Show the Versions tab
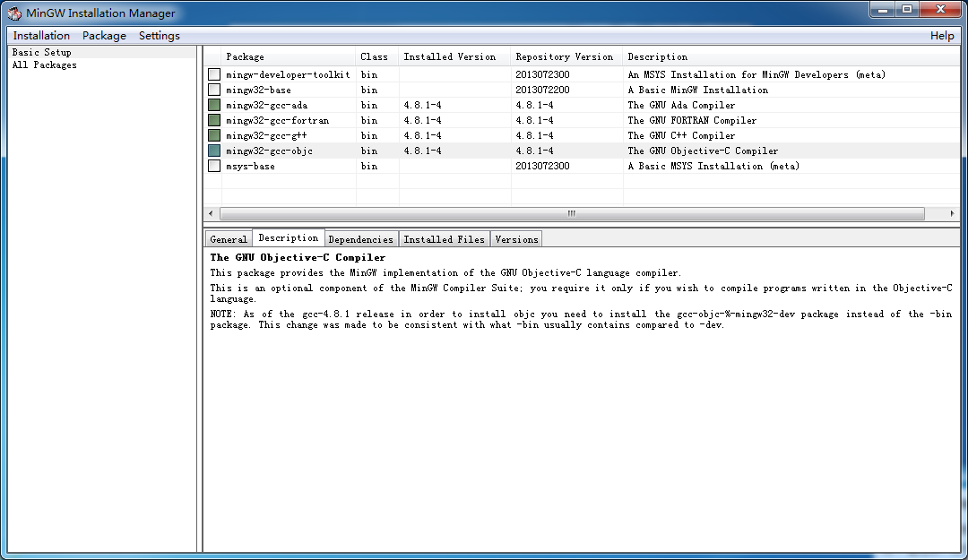Screen dimensions: 968x560 [x=517, y=239]
